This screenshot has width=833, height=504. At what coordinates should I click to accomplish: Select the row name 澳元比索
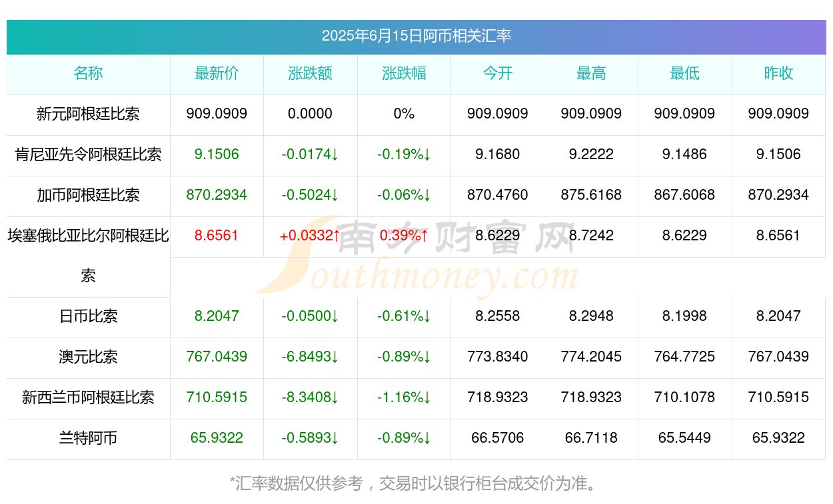[x=88, y=357]
